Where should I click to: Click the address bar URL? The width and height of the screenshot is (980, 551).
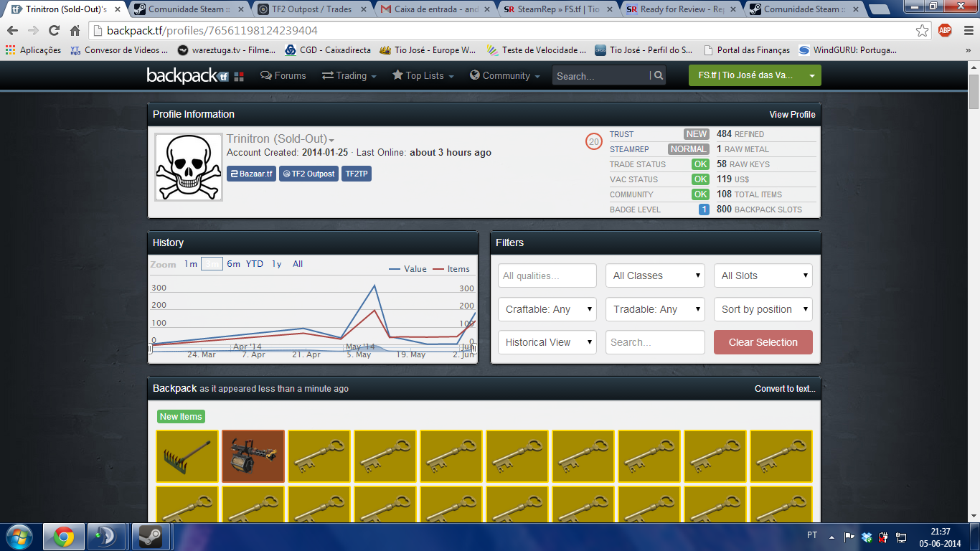212,31
